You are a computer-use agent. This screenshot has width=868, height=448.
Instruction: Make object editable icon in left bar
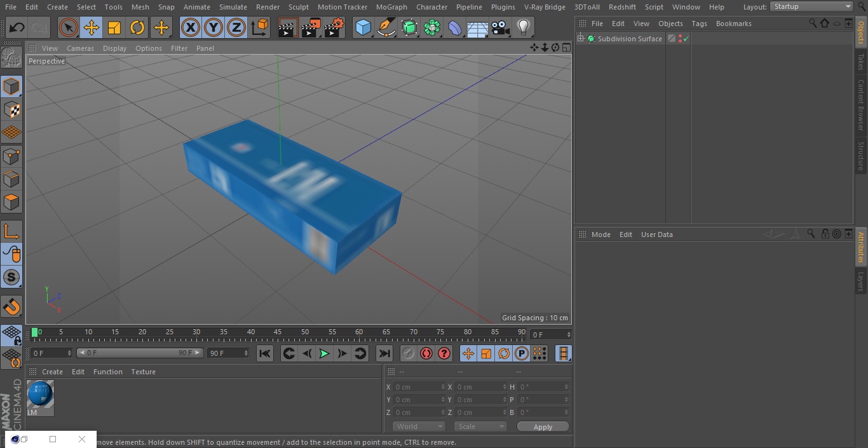11,58
